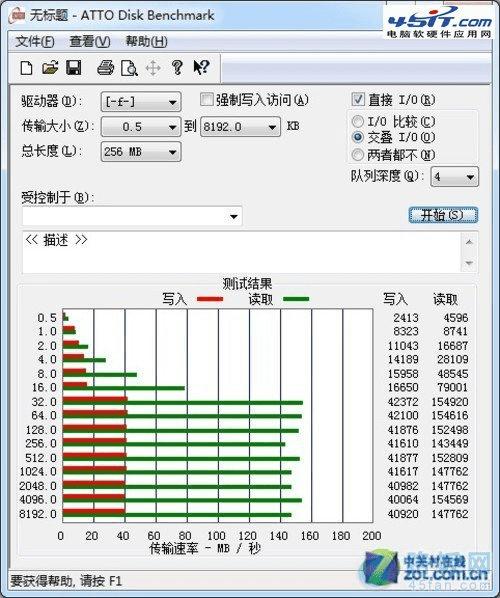This screenshot has width=500, height=598.
Task: Open the 驱动器 [-f-] drive dropdown
Action: coord(141,102)
